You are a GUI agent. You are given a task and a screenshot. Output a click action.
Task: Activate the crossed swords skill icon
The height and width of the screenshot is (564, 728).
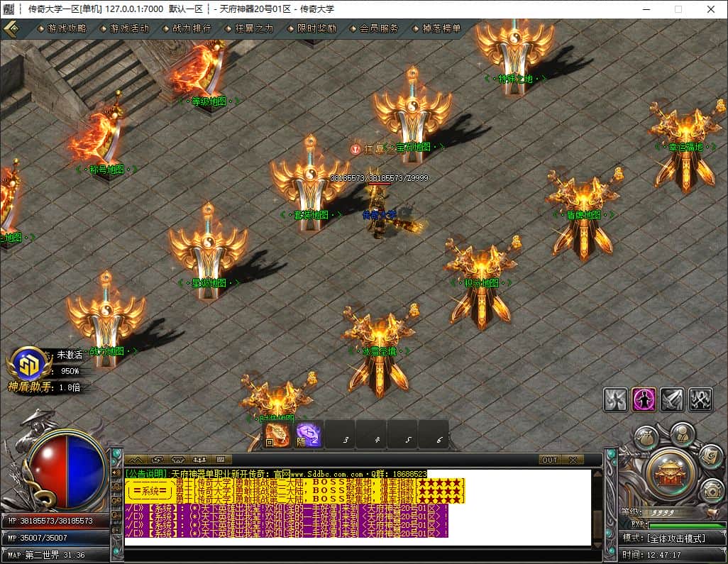coord(672,399)
